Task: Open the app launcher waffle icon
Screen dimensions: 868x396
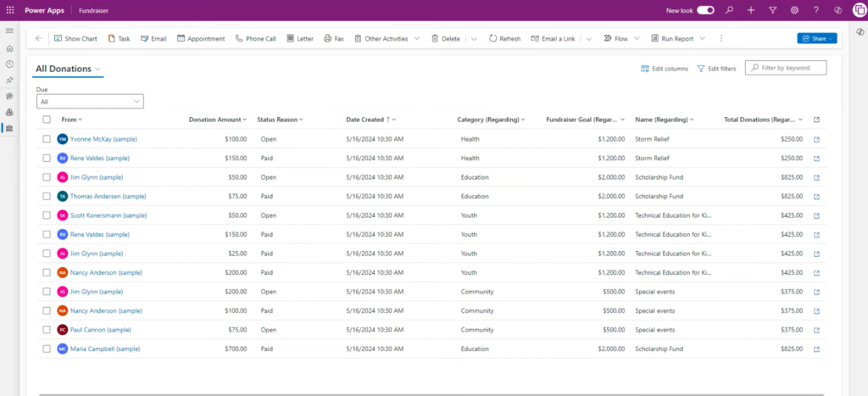Action: point(10,10)
